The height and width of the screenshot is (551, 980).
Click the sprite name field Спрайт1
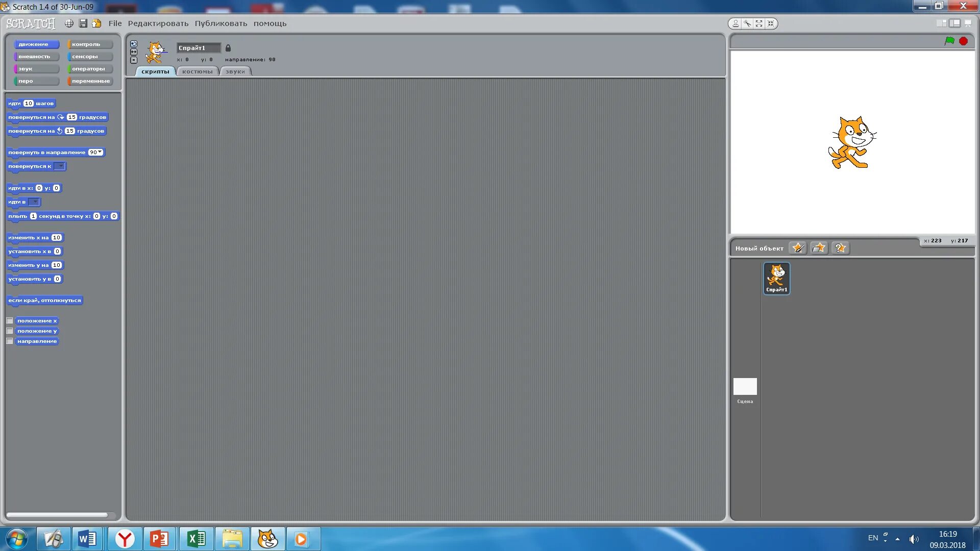coord(199,48)
